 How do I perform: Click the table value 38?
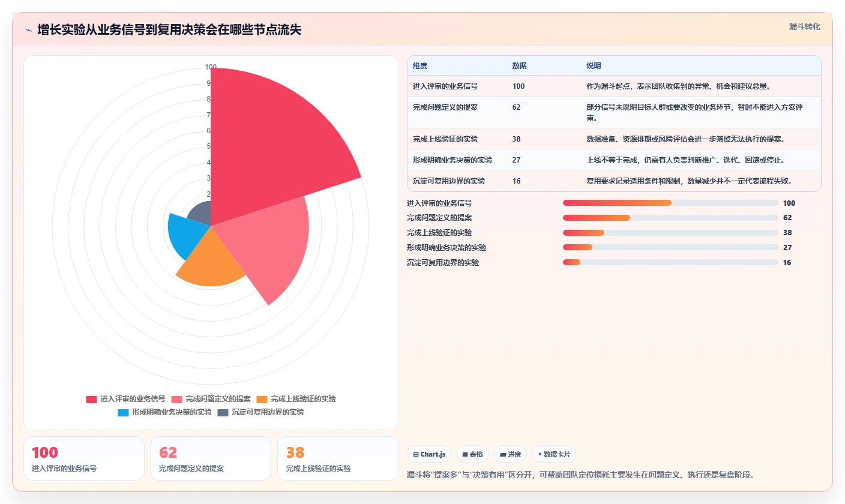(517, 139)
